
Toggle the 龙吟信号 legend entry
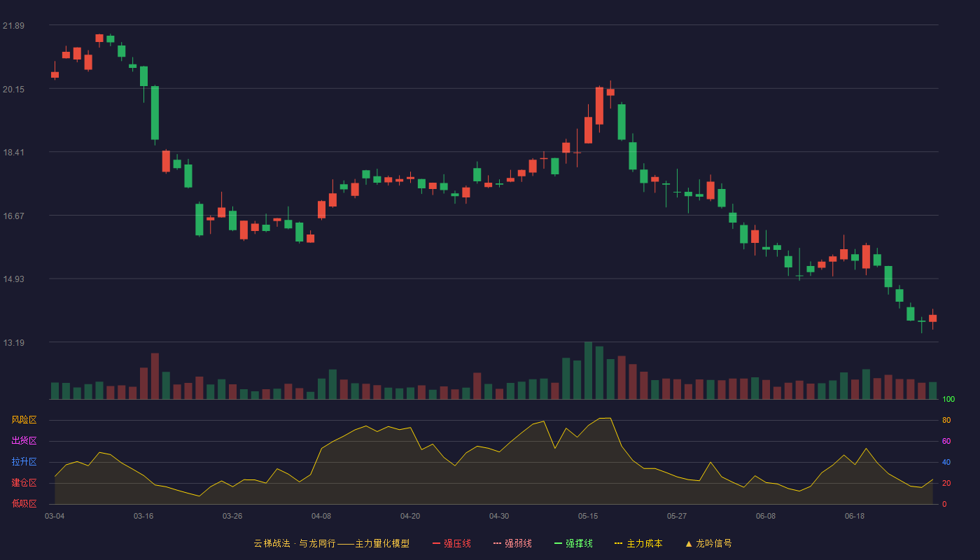coord(708,543)
